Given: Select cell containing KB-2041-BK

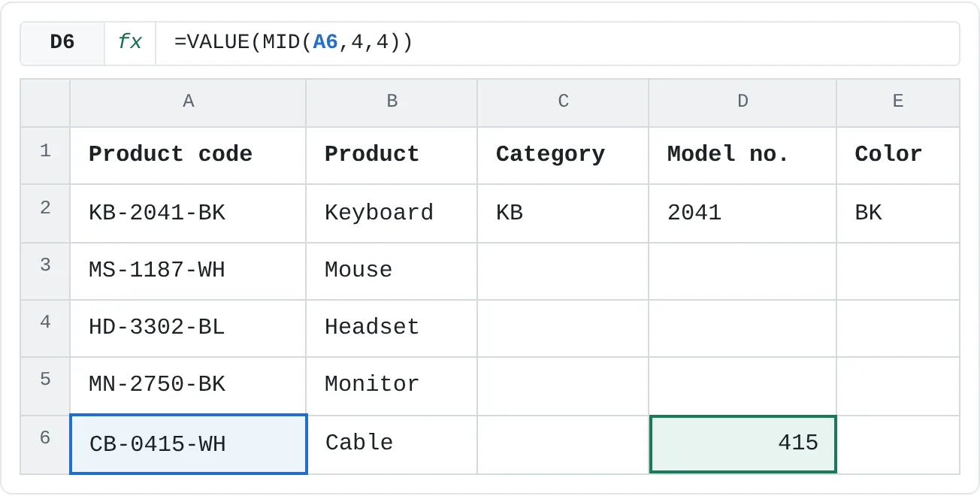Looking at the screenshot, I should pos(188,213).
